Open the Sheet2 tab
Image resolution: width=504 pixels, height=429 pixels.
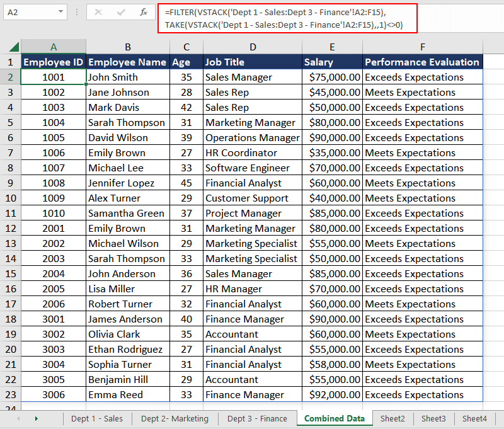point(392,418)
